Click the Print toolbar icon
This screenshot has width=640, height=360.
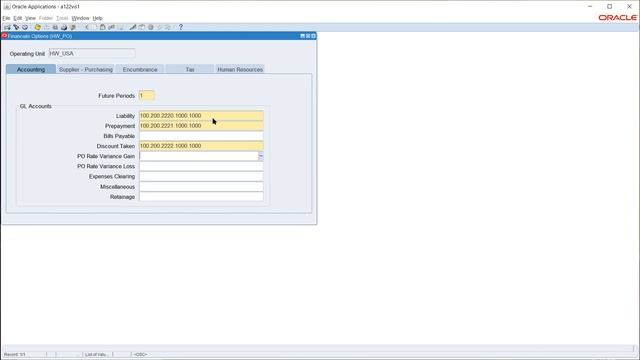(x=64, y=27)
